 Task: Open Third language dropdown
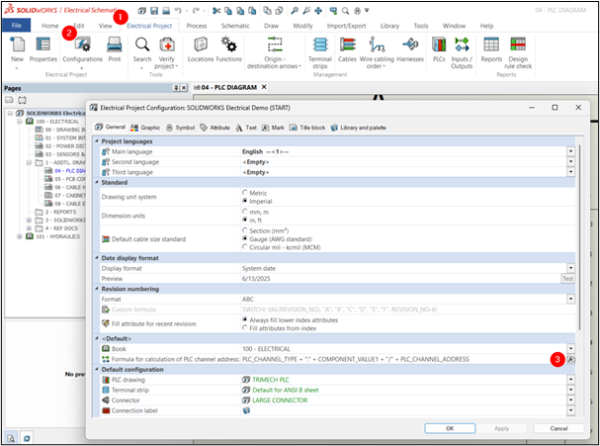(x=571, y=172)
